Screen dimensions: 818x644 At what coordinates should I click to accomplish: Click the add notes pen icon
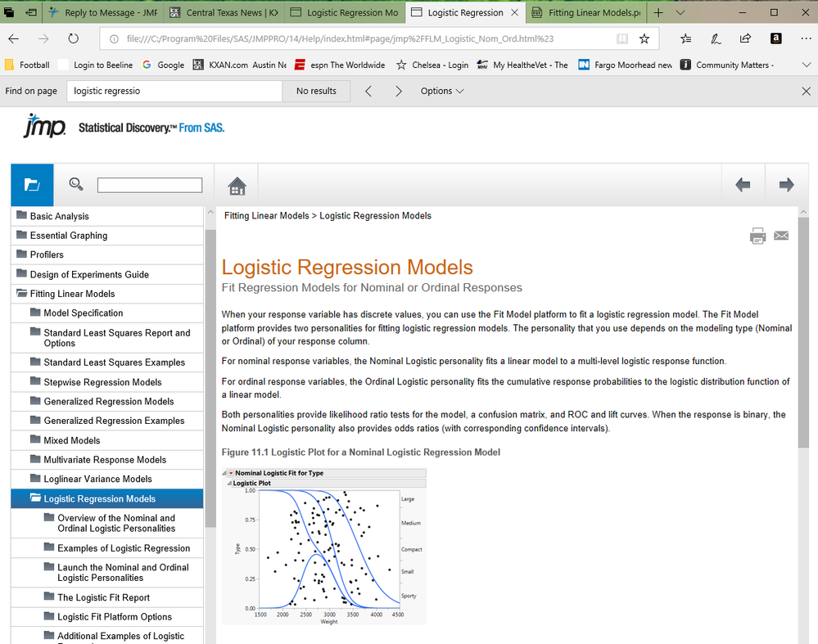pos(716,38)
